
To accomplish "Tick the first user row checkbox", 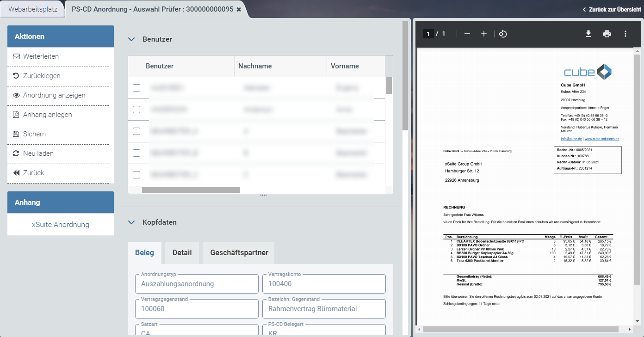I will [136, 88].
